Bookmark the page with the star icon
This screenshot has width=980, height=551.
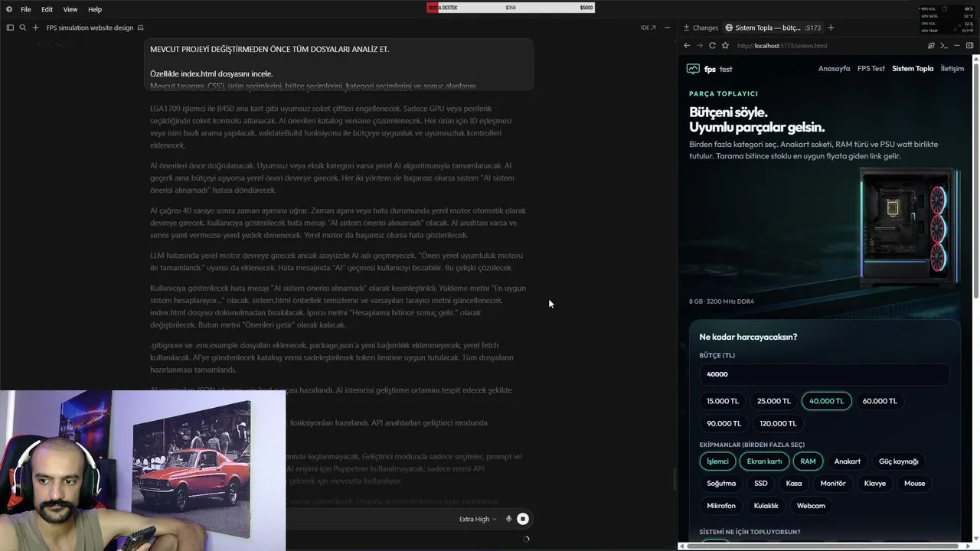(x=725, y=46)
